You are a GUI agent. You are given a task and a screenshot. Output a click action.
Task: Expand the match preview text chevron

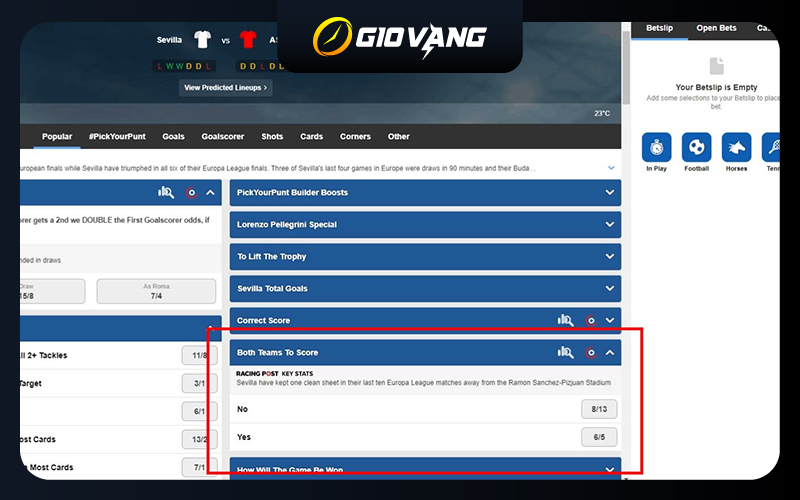point(611,168)
